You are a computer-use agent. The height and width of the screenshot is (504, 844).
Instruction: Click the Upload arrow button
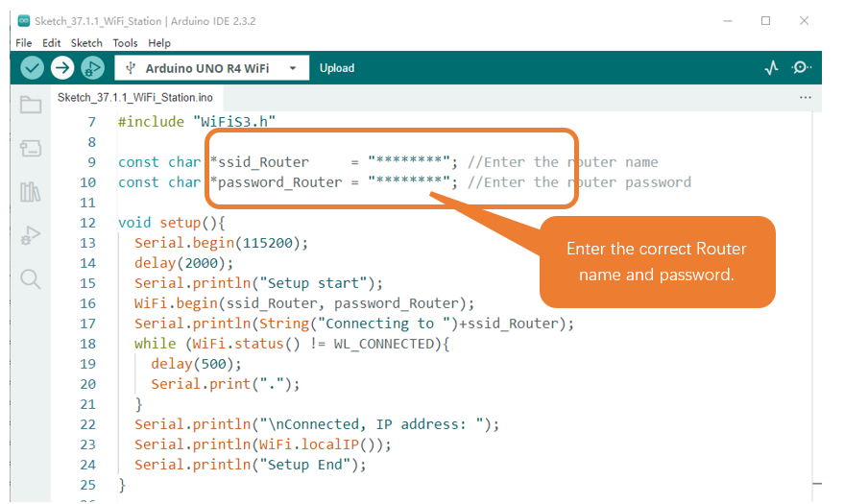click(x=62, y=68)
